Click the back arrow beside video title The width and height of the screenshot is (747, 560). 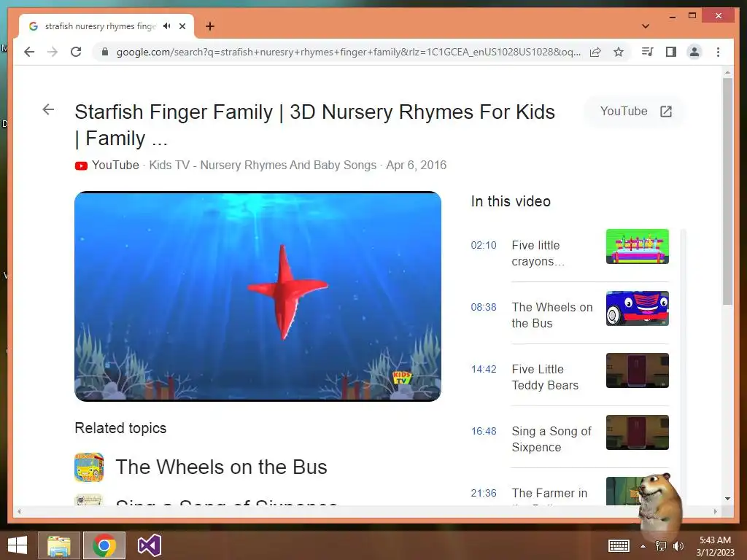(x=48, y=109)
